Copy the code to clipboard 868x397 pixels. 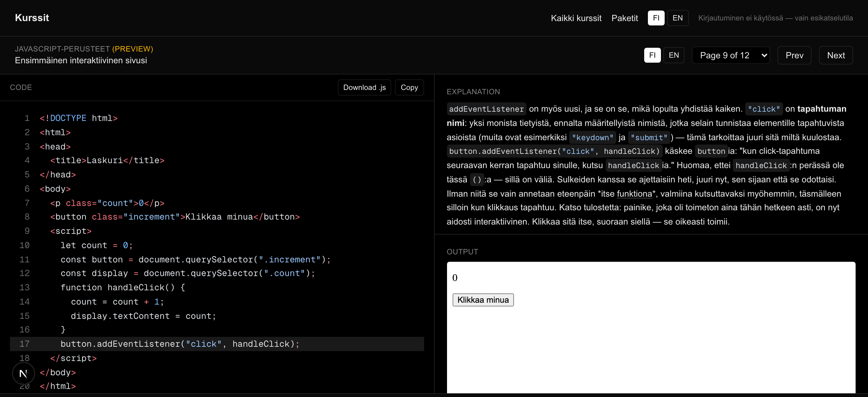click(409, 88)
